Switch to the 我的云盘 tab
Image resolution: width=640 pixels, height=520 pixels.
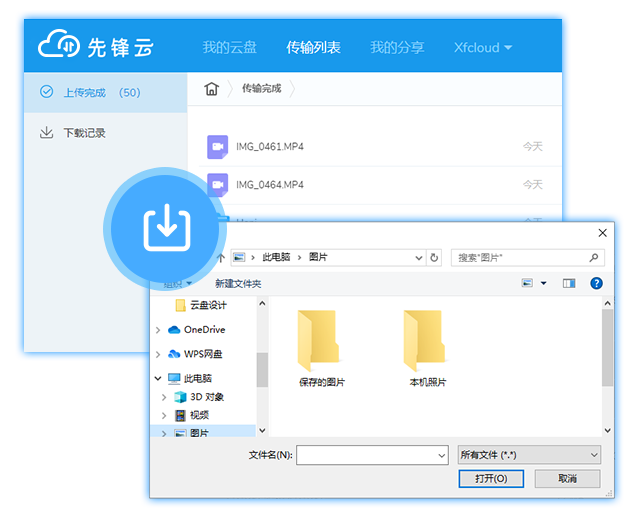coord(229,47)
